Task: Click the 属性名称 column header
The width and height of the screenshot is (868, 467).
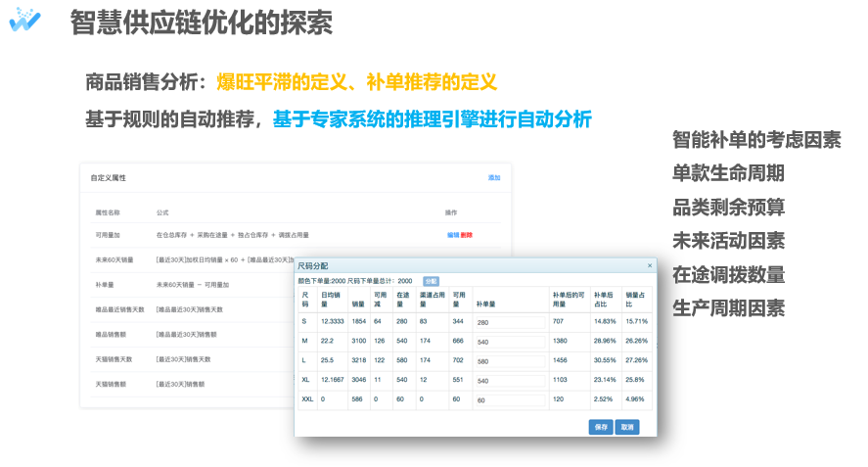Action: point(108,212)
